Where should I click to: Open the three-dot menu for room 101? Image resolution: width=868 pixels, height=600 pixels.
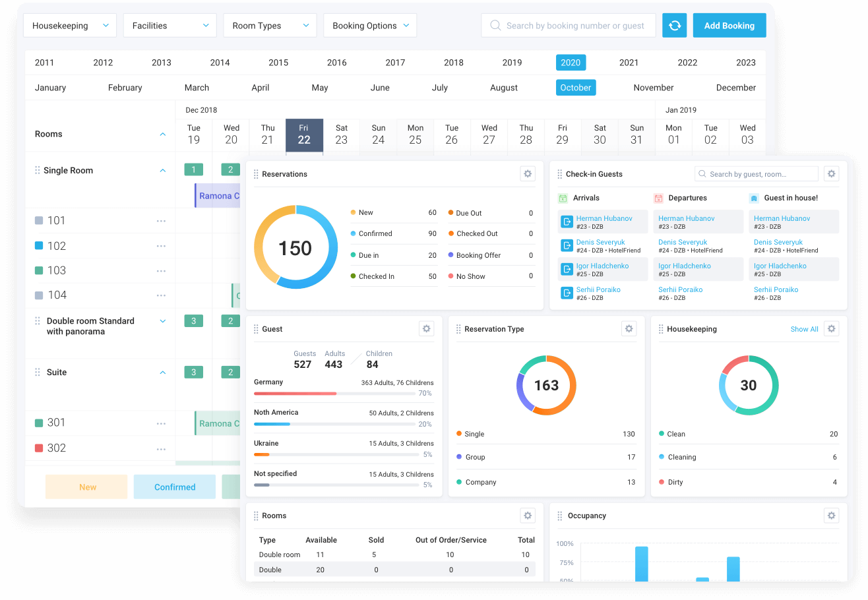click(x=161, y=221)
